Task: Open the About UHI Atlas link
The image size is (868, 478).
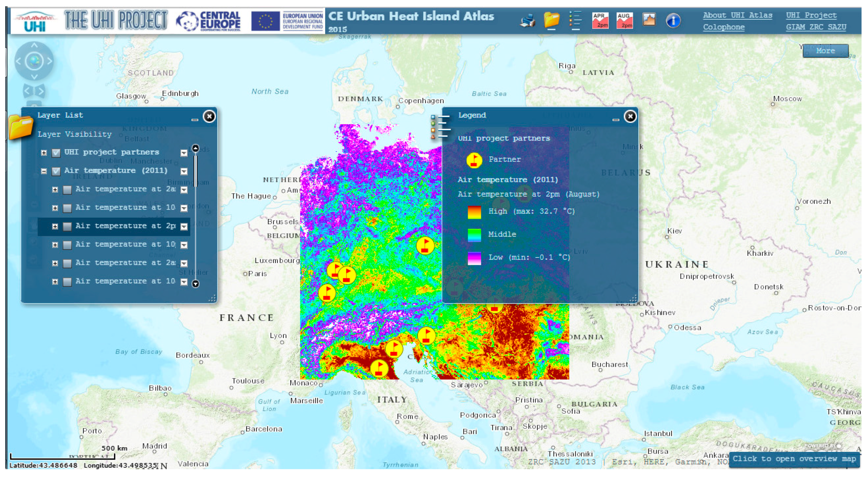Action: point(737,15)
